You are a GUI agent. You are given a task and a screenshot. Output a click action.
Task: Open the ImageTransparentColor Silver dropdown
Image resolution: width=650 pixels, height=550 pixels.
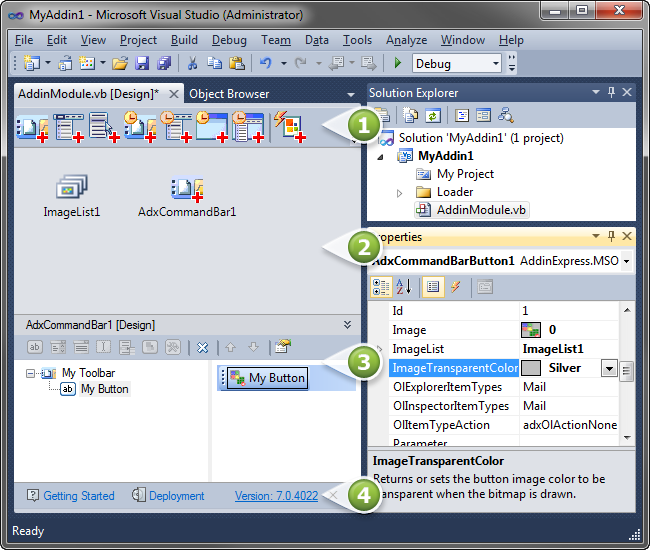point(609,368)
